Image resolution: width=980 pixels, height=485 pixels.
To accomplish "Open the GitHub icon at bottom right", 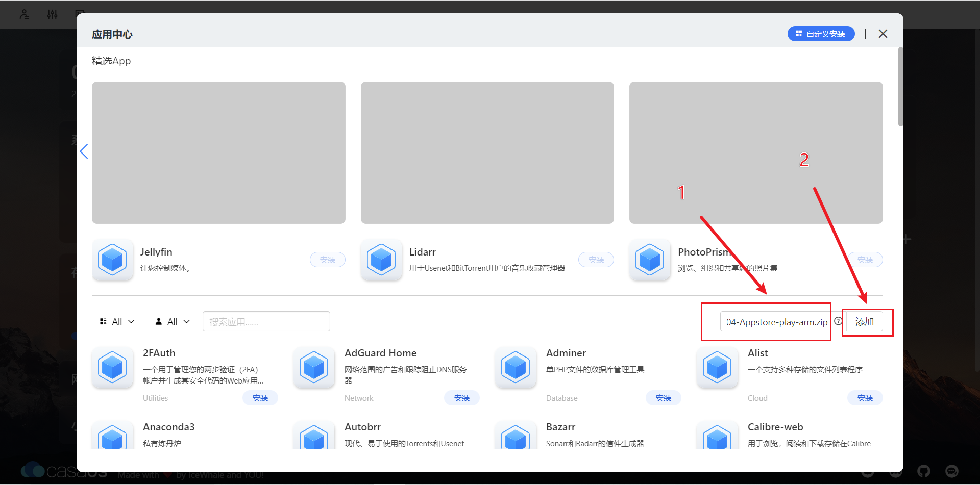I will click(923, 471).
